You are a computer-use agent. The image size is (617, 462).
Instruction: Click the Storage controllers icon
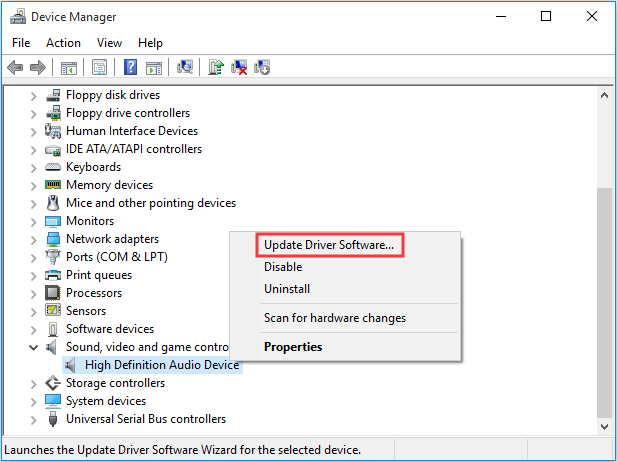53,383
